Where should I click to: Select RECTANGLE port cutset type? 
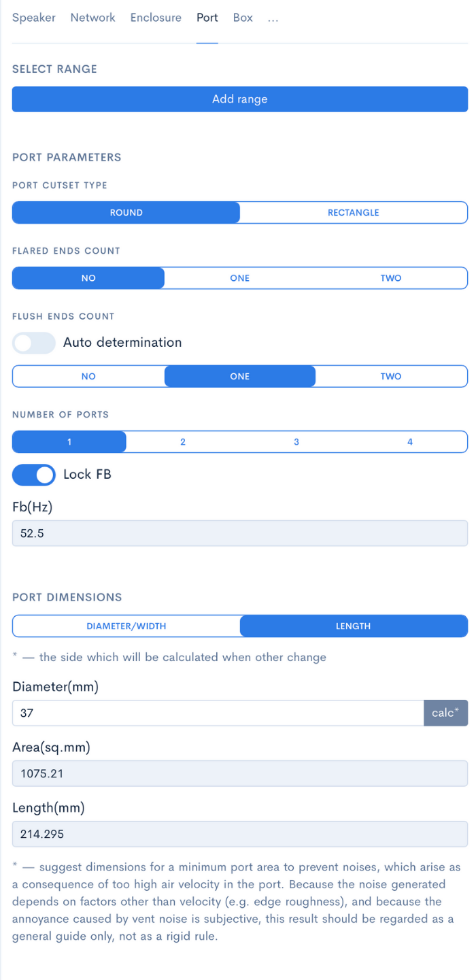[x=354, y=212]
